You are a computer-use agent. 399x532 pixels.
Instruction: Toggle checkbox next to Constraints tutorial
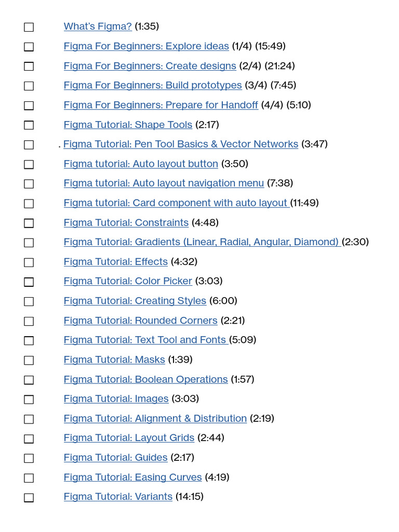tap(29, 223)
